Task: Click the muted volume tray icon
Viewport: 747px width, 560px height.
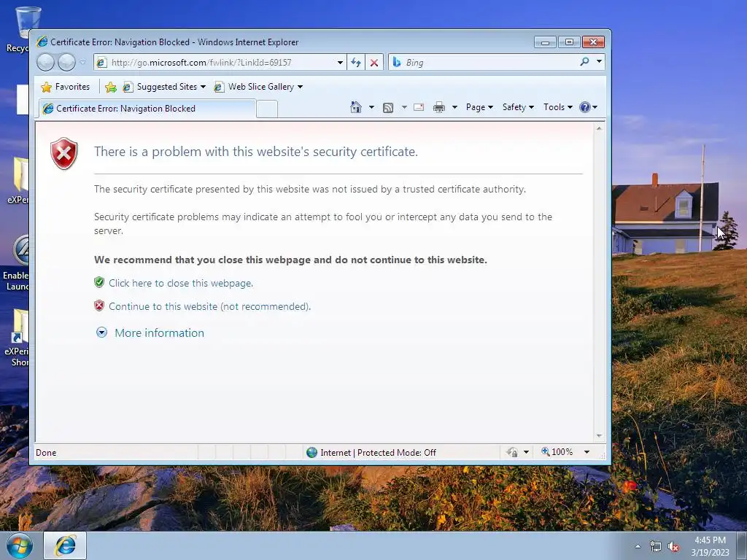Action: tap(673, 547)
